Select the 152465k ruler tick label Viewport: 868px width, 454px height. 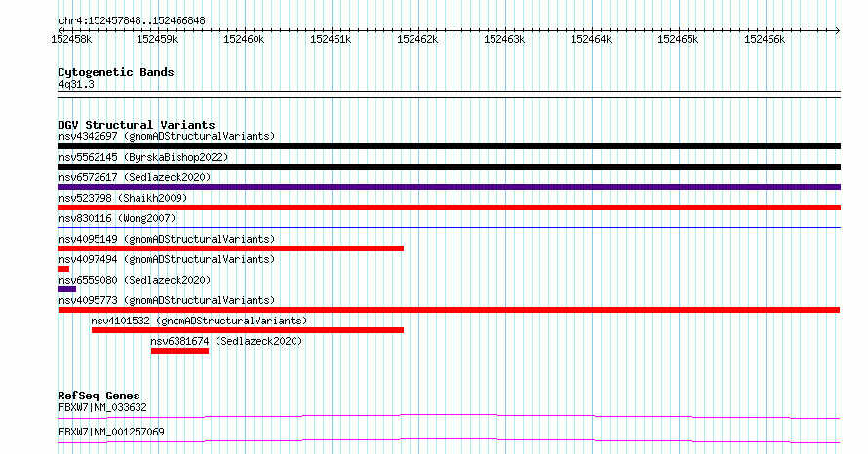pyautogui.click(x=678, y=39)
